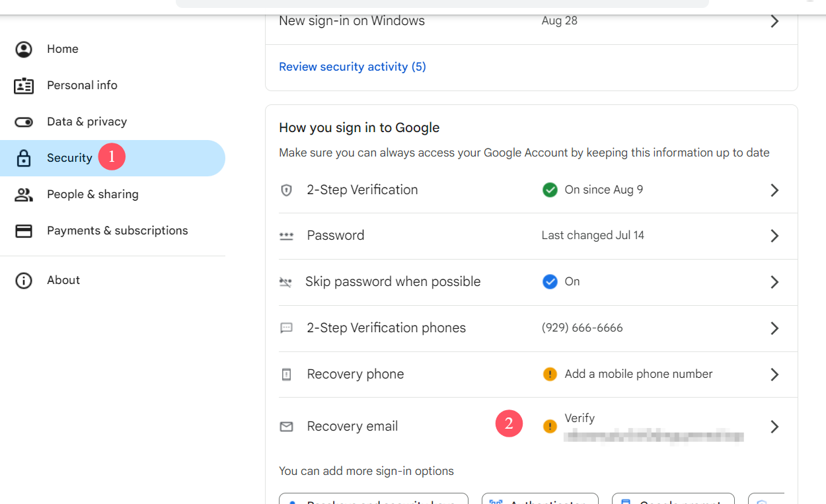Click Add a mobile phone number text
Image resolution: width=826 pixels, height=504 pixels.
coord(639,375)
